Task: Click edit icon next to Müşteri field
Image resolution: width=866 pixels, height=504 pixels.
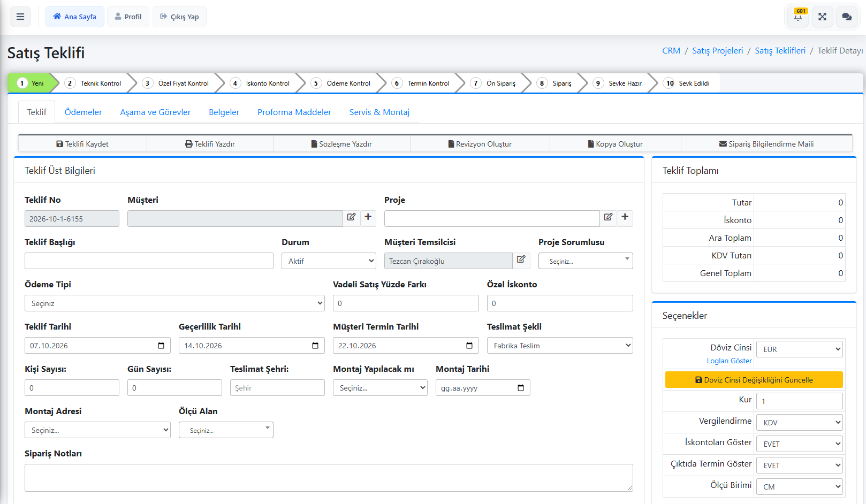Action: click(351, 217)
